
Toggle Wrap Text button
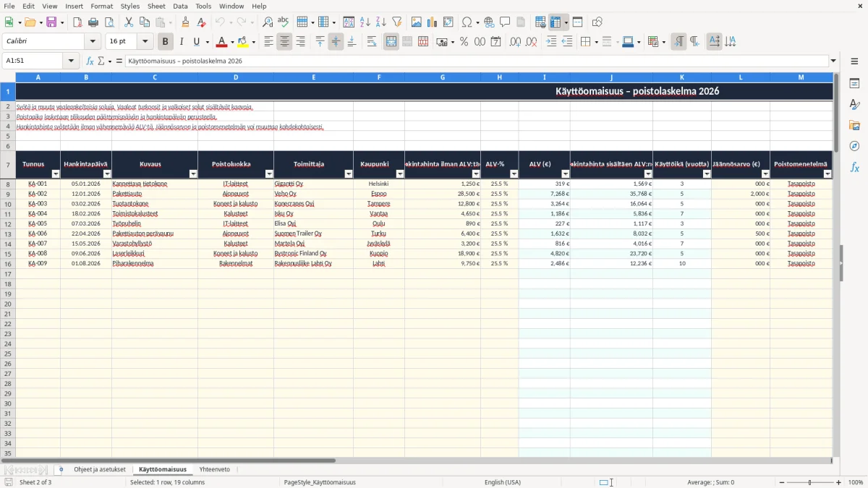372,42
